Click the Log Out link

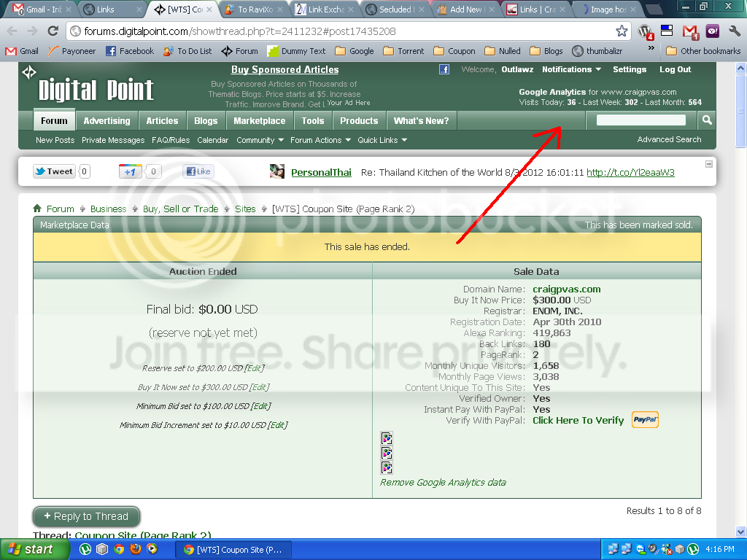click(675, 69)
